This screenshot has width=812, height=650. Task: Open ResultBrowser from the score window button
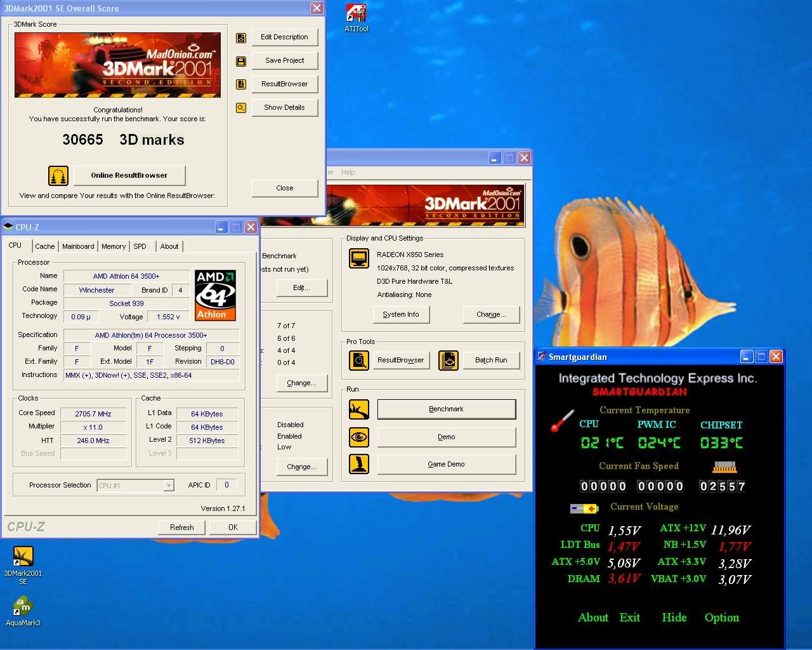click(284, 84)
